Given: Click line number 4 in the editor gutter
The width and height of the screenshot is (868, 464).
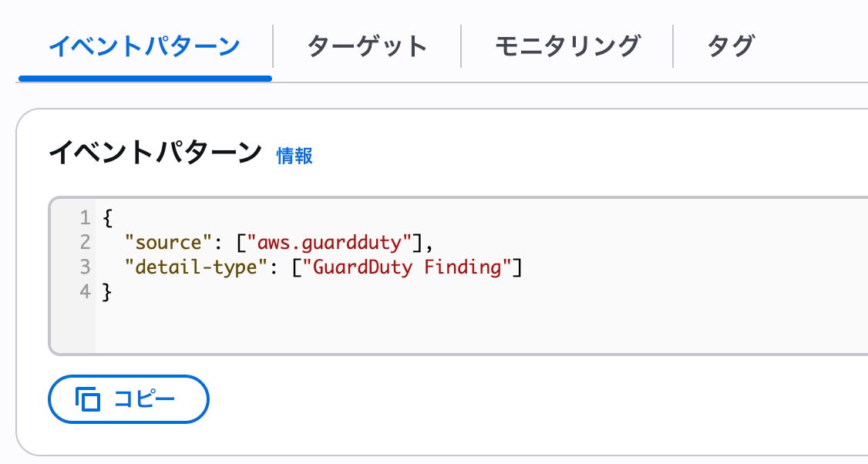Looking at the screenshot, I should coord(85,291).
